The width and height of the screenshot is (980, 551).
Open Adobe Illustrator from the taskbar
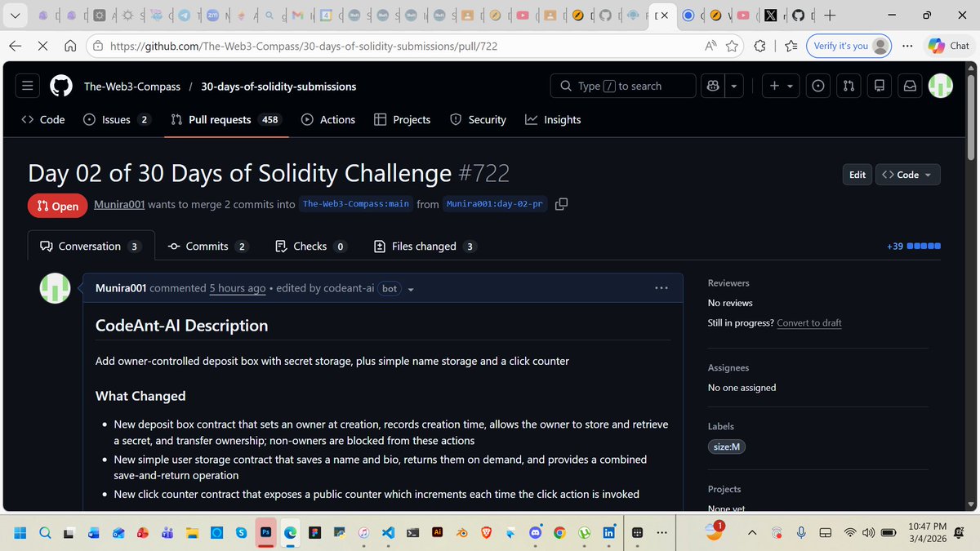pyautogui.click(x=437, y=531)
